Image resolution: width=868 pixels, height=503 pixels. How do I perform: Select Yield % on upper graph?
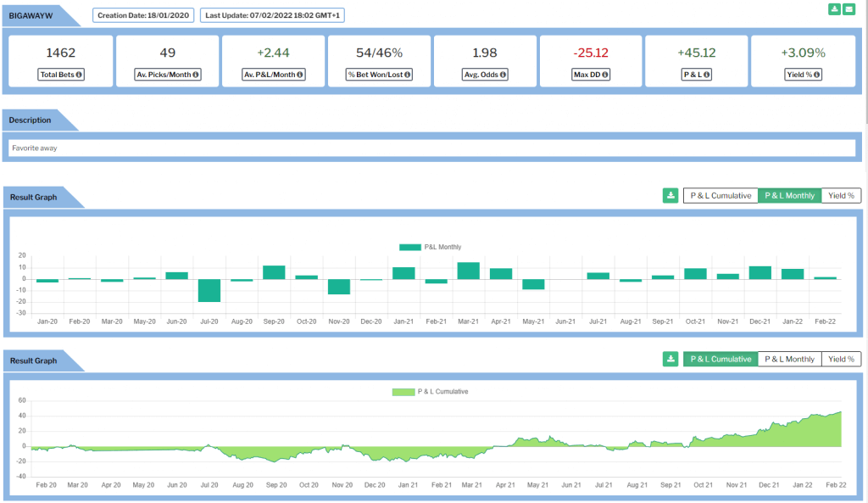(841, 195)
